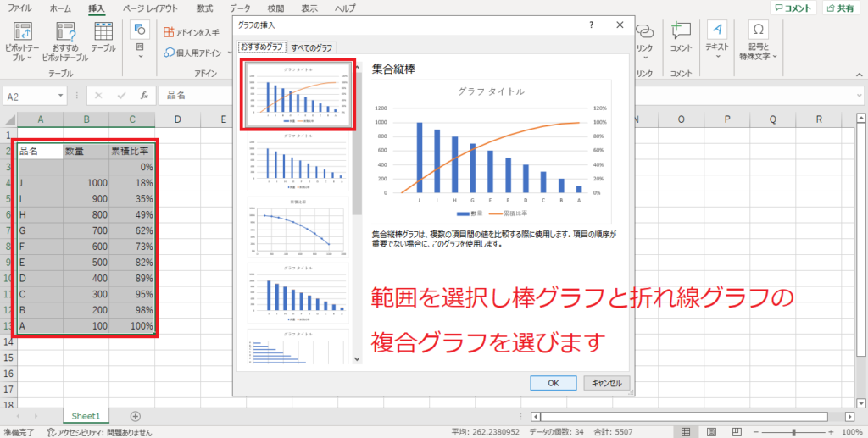The width and height of the screenshot is (868, 438).
Task: Switch to the 表示 ribbon tab
Action: [x=309, y=8]
